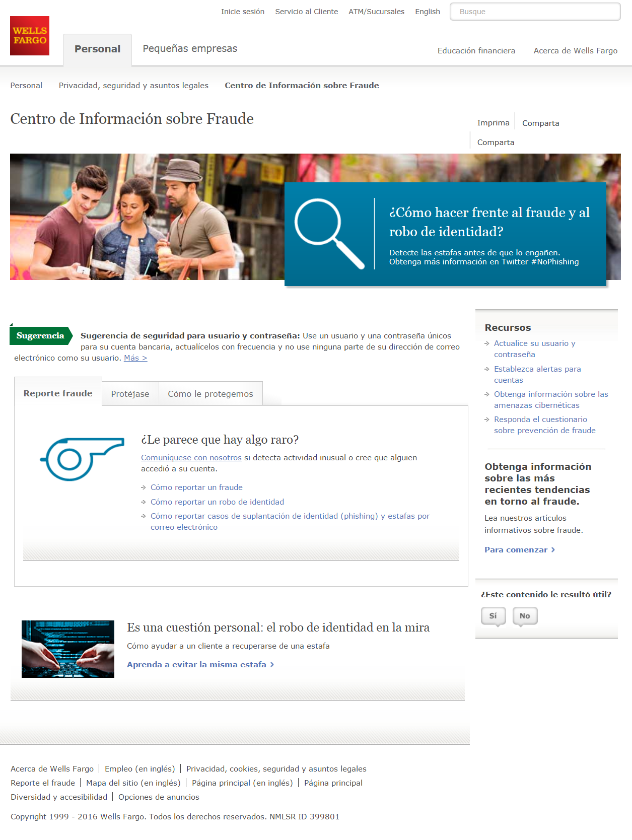Click the blue whistle icon
The height and width of the screenshot is (840, 632).
point(82,459)
